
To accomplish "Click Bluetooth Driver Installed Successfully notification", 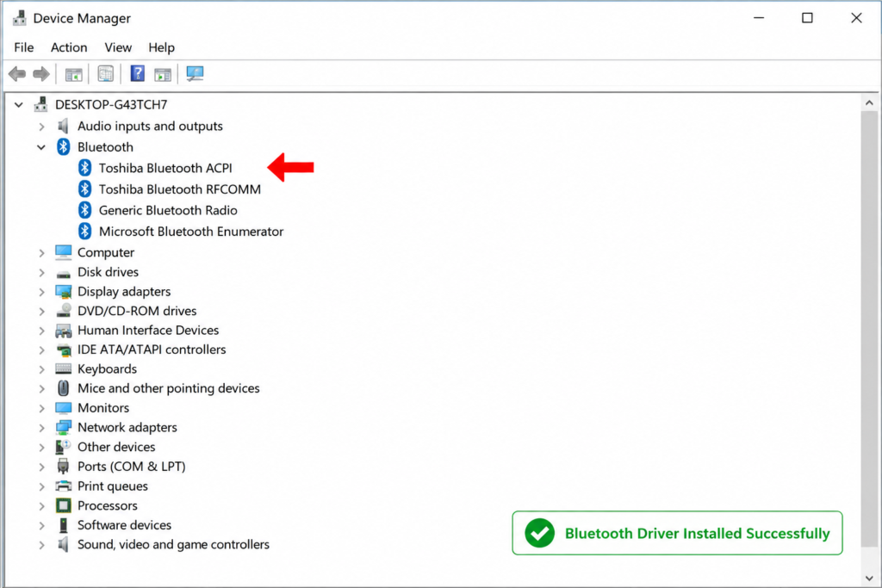I will pos(677,533).
